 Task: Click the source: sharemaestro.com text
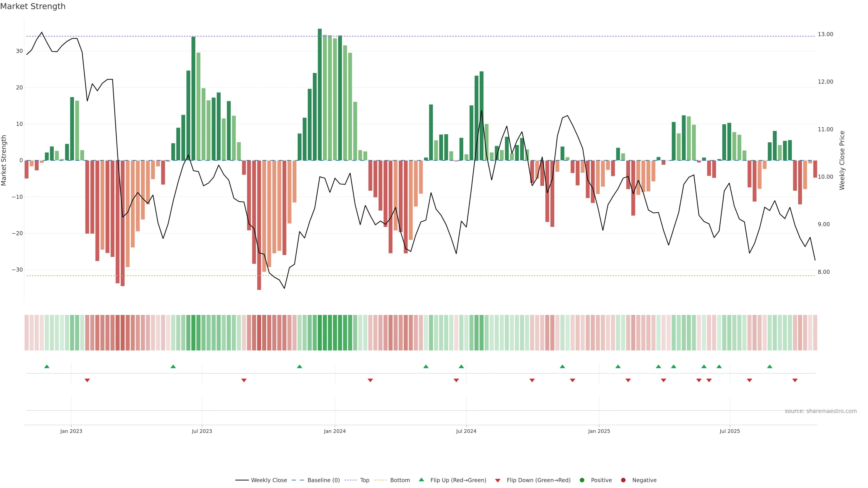click(x=821, y=411)
